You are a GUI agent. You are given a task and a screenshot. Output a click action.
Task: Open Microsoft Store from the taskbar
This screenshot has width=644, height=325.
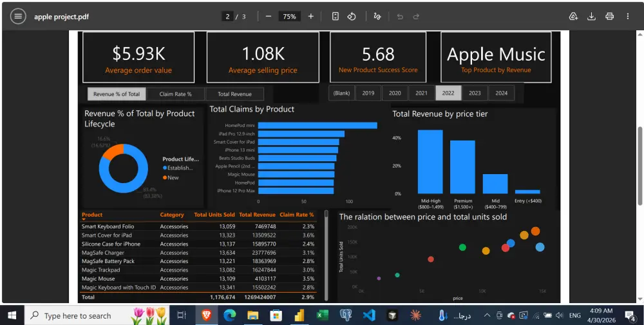tap(276, 315)
